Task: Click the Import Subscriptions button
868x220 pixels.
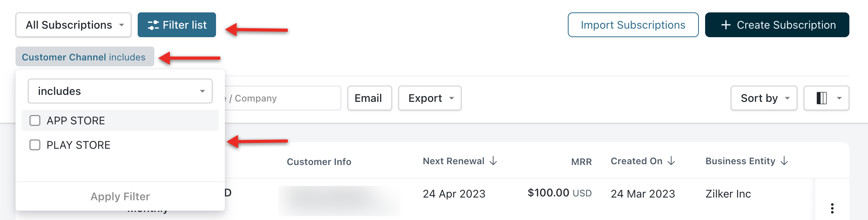Action: pyautogui.click(x=633, y=25)
